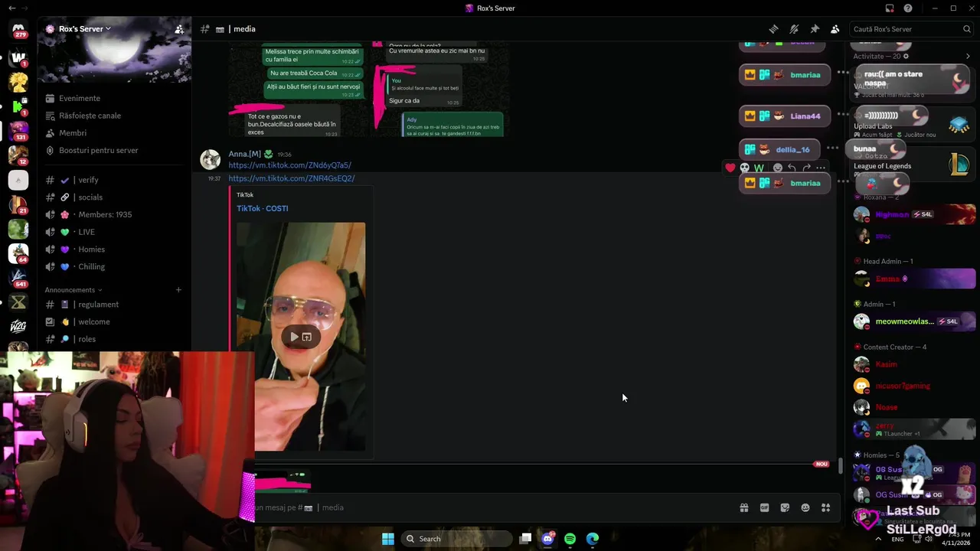Open the first TikTok link ZNd6yQ7a5

click(x=289, y=165)
